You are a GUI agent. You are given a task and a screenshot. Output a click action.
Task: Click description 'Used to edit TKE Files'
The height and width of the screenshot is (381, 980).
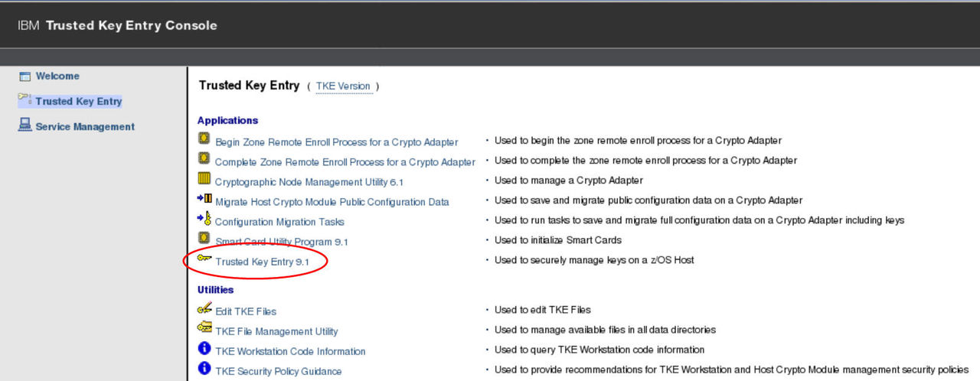(543, 310)
